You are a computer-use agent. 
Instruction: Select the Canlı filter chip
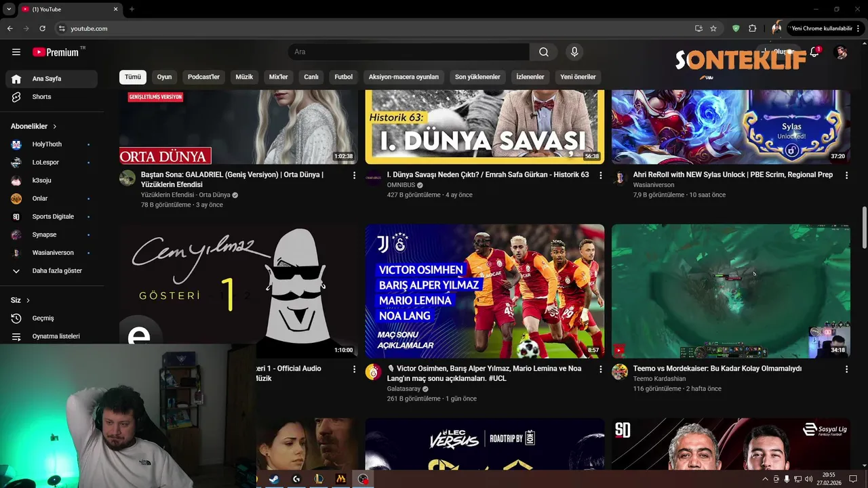(311, 77)
